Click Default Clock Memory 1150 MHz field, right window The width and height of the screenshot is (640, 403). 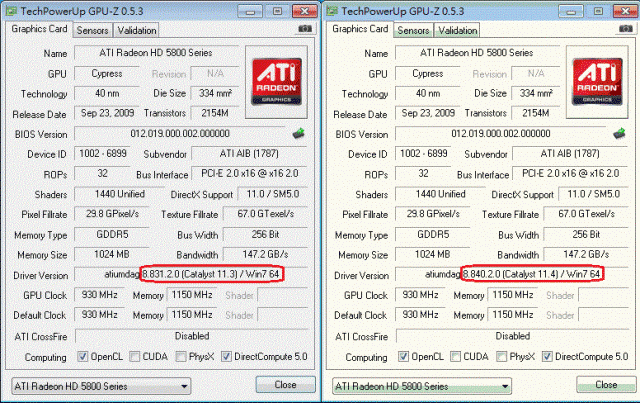tap(513, 315)
